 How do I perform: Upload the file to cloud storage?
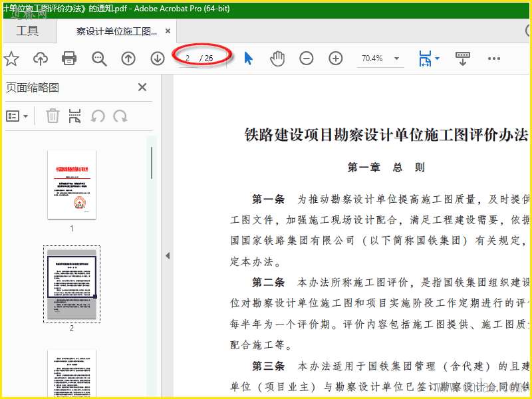(41, 59)
